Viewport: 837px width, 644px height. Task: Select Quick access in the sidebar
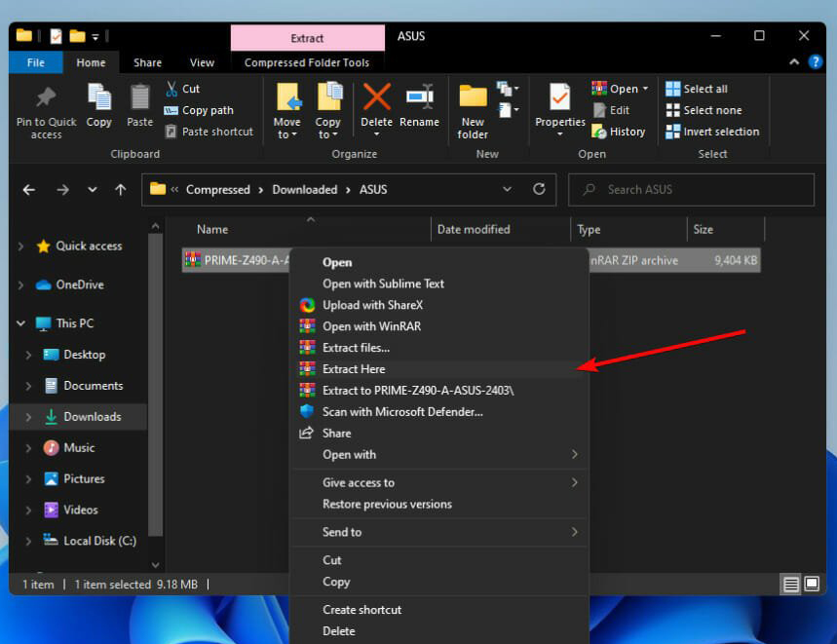pyautogui.click(x=89, y=246)
